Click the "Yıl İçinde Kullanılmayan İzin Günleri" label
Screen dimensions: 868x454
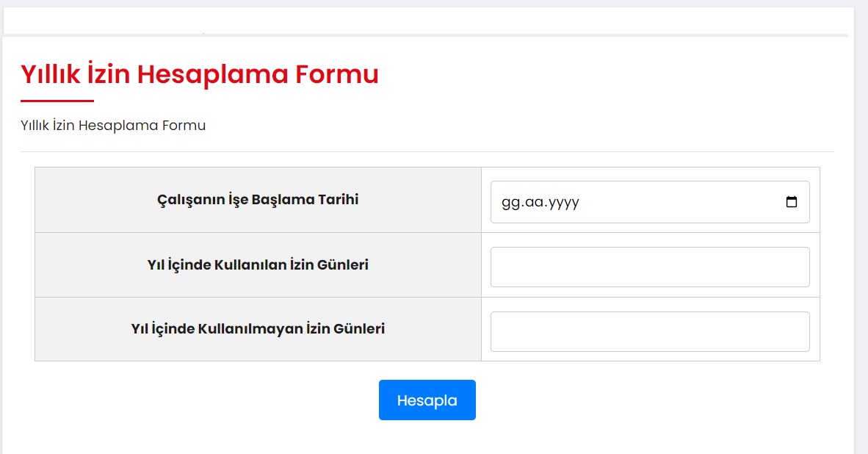(x=258, y=329)
